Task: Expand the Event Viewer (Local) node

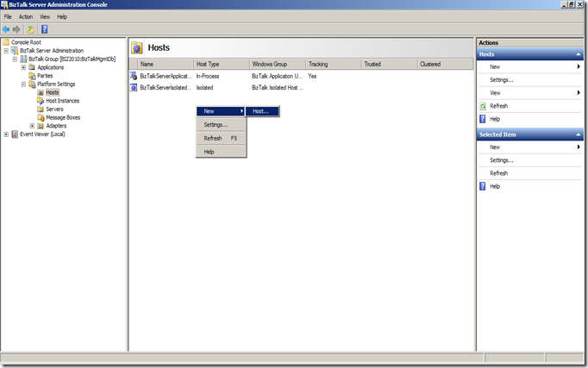Action: 6,134
